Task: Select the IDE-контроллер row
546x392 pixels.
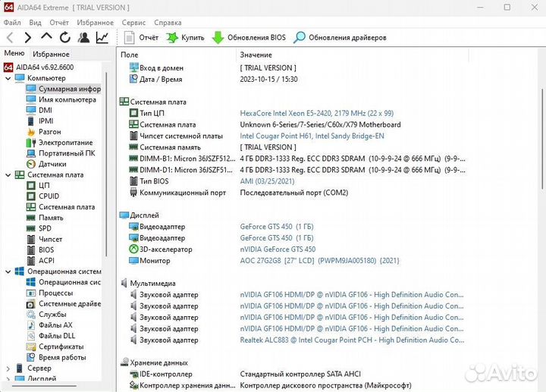Action: (161, 375)
